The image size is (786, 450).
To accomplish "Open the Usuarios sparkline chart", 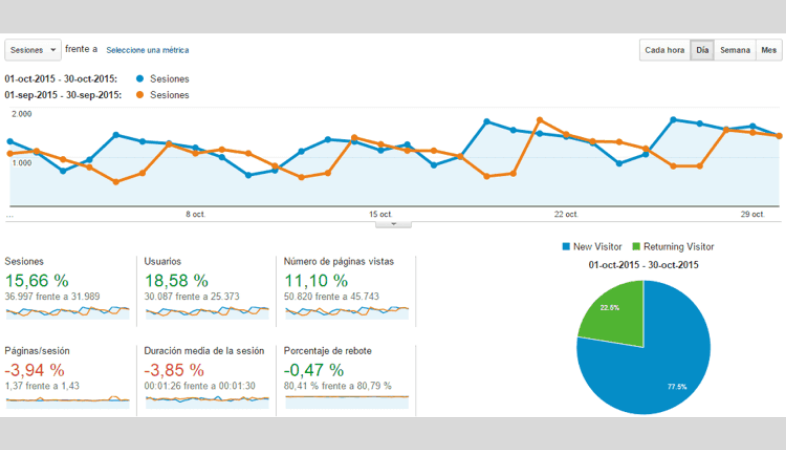I will [x=207, y=312].
